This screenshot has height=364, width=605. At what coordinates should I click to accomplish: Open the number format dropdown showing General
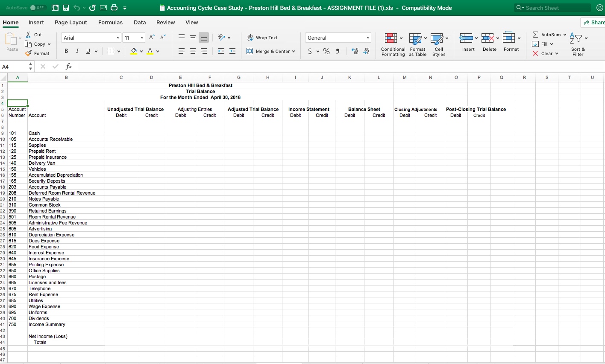pyautogui.click(x=338, y=38)
